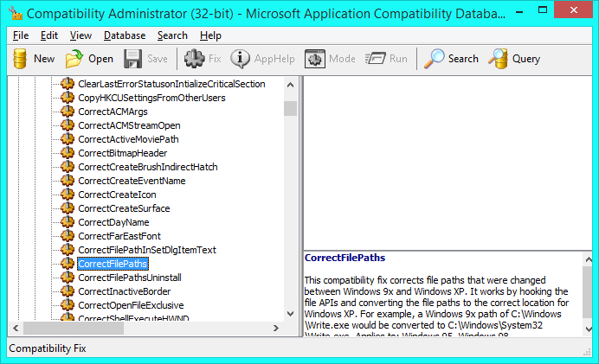Open the Search menu
The width and height of the screenshot is (599, 364).
tap(172, 35)
